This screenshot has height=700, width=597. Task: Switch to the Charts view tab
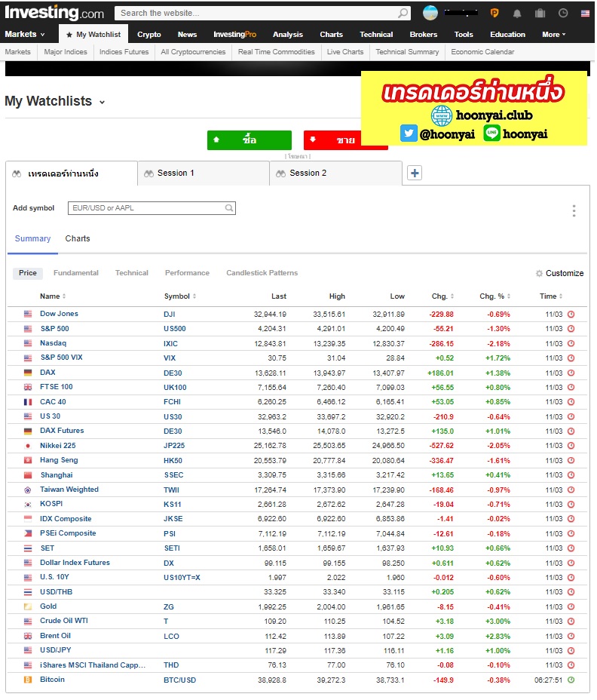tap(78, 239)
